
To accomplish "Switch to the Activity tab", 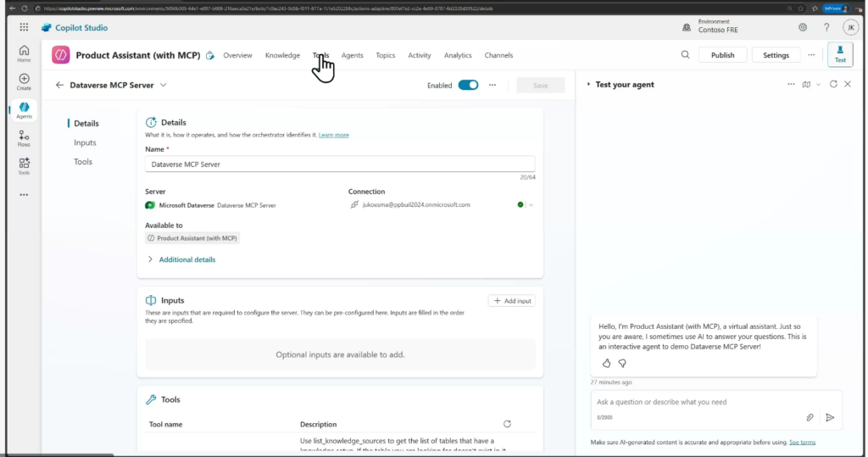I will coord(419,55).
